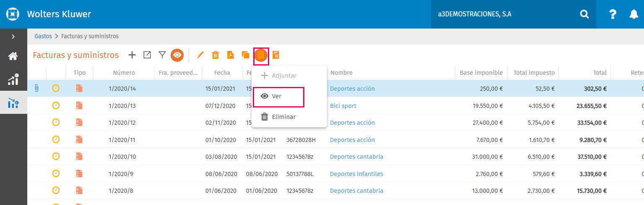Click the open in new window icon
644x205 pixels.
(x=147, y=55)
